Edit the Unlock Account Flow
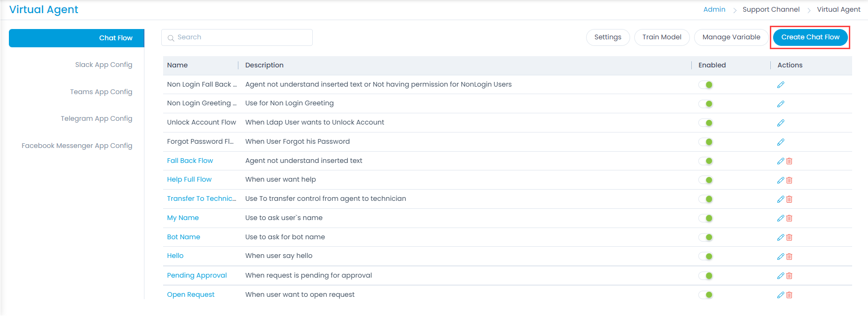Viewport: 868px width, 316px height. [781, 122]
